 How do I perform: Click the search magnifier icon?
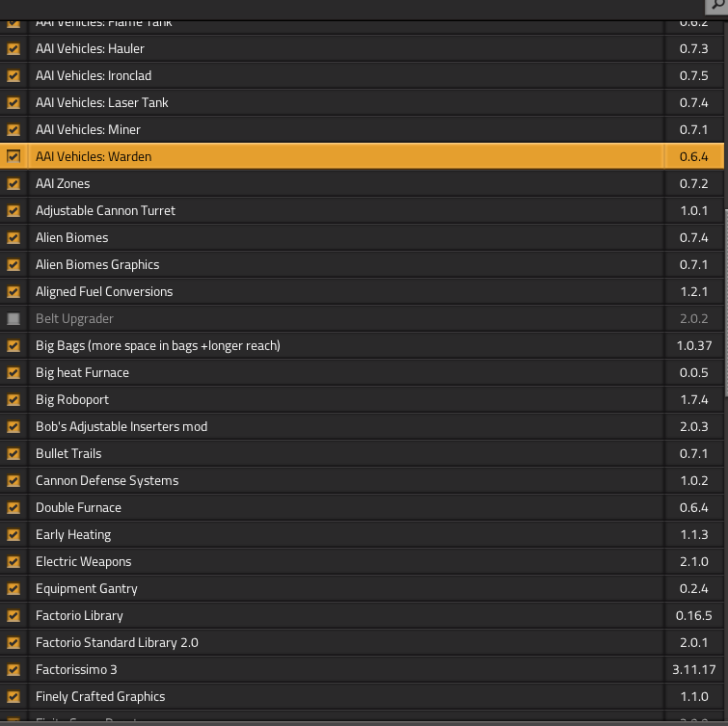pyautogui.click(x=718, y=6)
